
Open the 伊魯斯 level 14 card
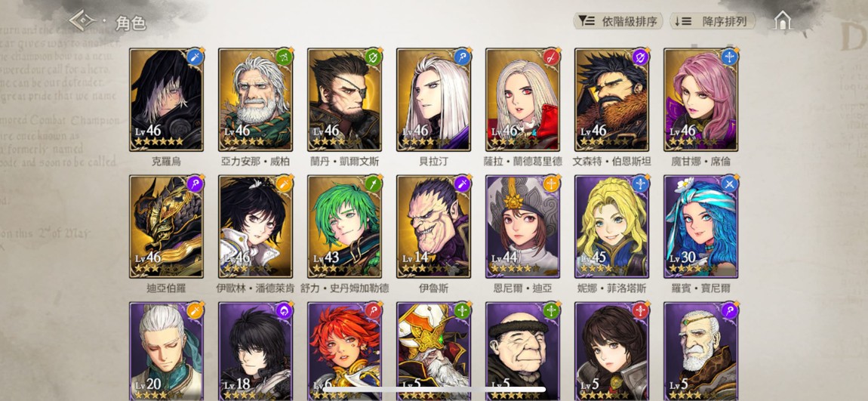[433, 227]
